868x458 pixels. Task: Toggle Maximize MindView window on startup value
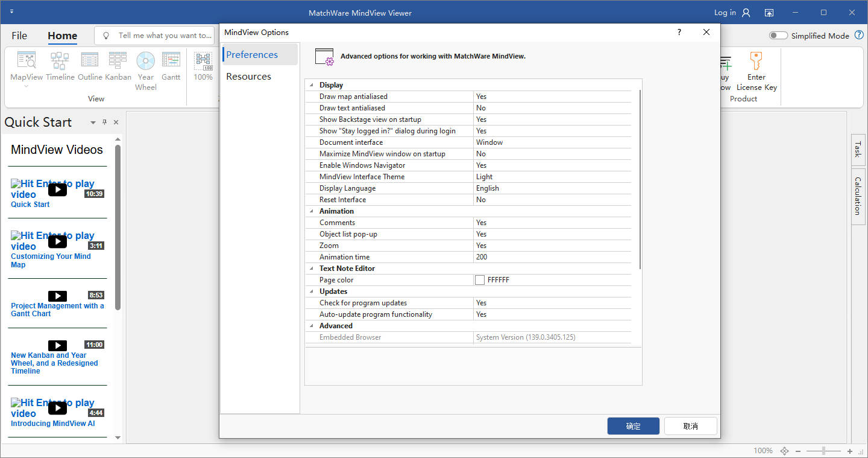pyautogui.click(x=552, y=154)
